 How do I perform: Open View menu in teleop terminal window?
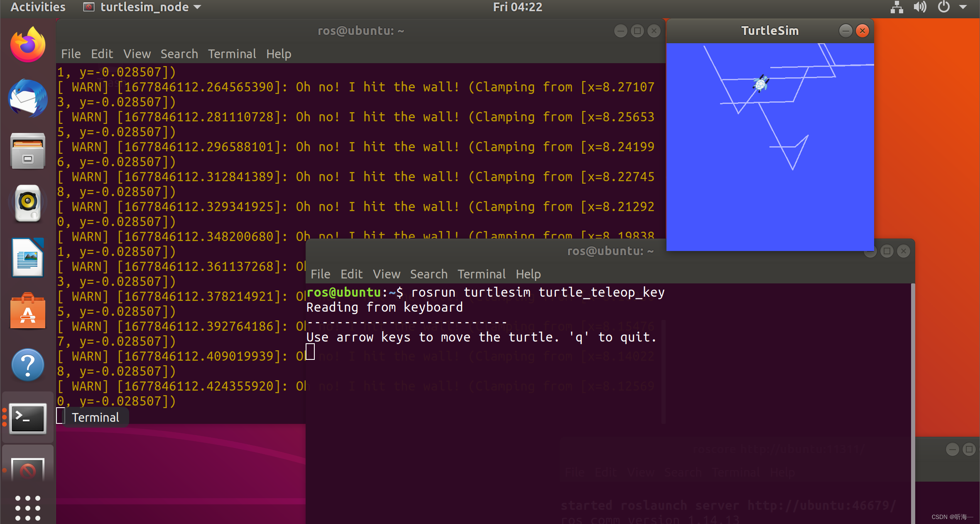point(386,274)
